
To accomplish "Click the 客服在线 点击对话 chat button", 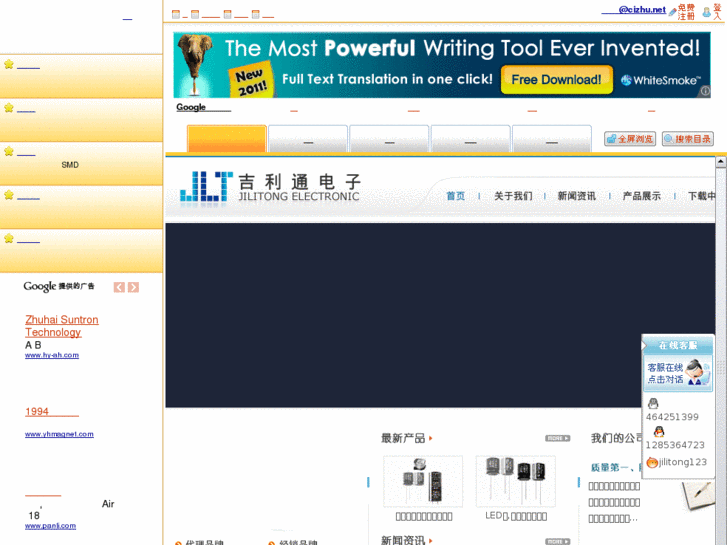I will [x=678, y=373].
